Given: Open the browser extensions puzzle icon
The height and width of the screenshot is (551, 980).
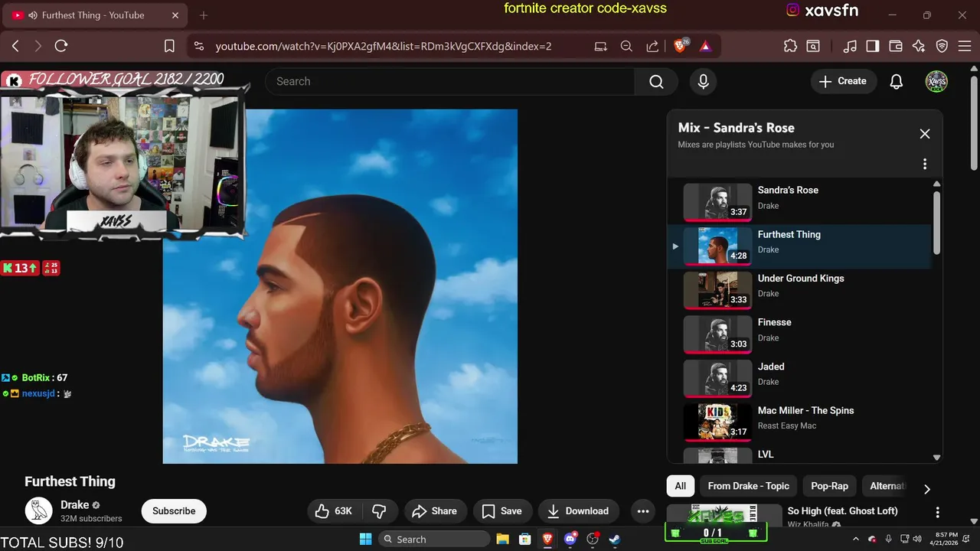Looking at the screenshot, I should [791, 46].
